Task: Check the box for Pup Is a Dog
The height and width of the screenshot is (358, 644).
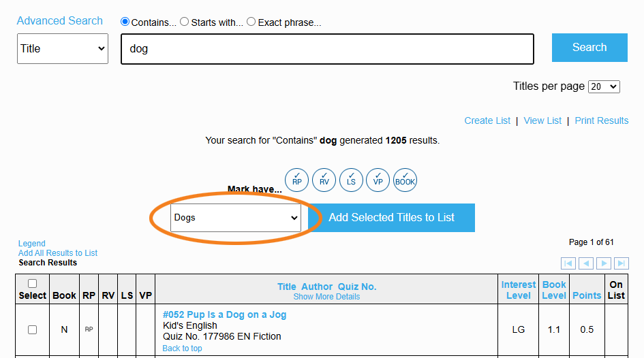Action: pyautogui.click(x=33, y=329)
